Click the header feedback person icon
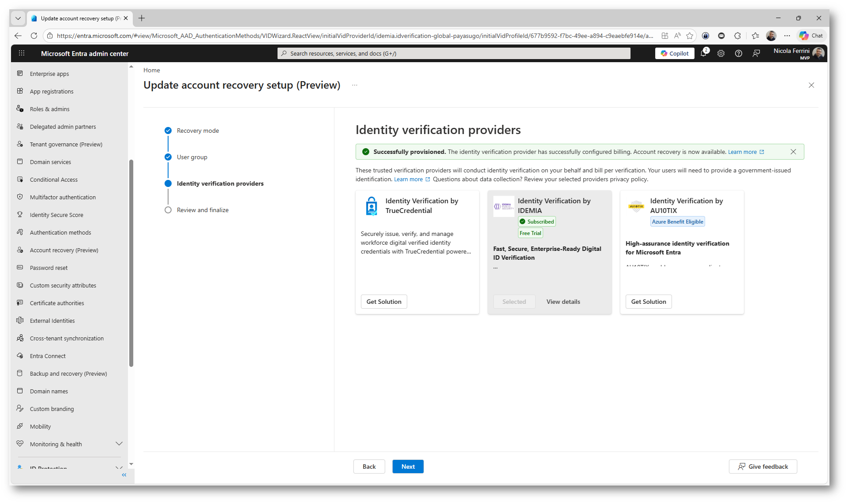 click(756, 53)
